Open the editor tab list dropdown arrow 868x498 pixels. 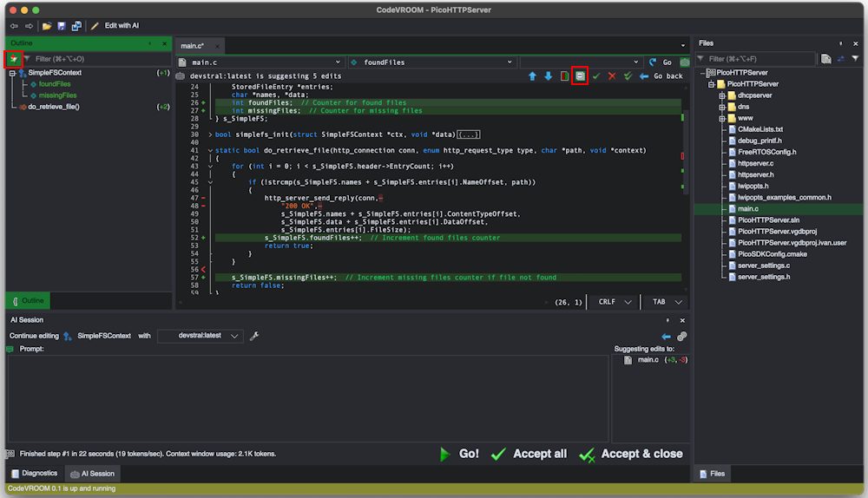point(682,46)
